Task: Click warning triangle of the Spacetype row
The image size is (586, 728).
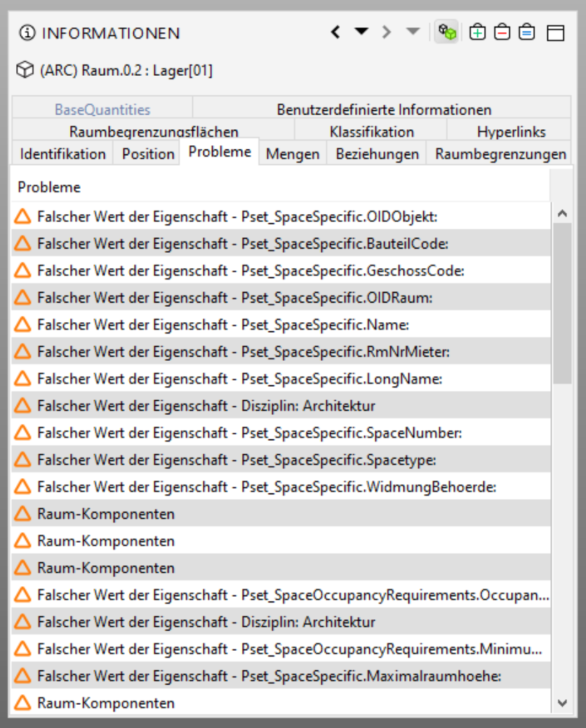Action: coord(22,459)
